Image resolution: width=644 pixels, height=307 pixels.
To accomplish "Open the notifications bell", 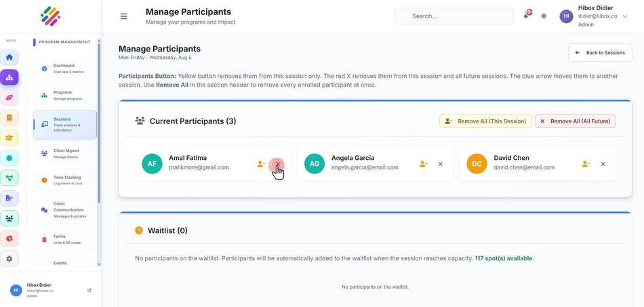I will click(x=526, y=16).
